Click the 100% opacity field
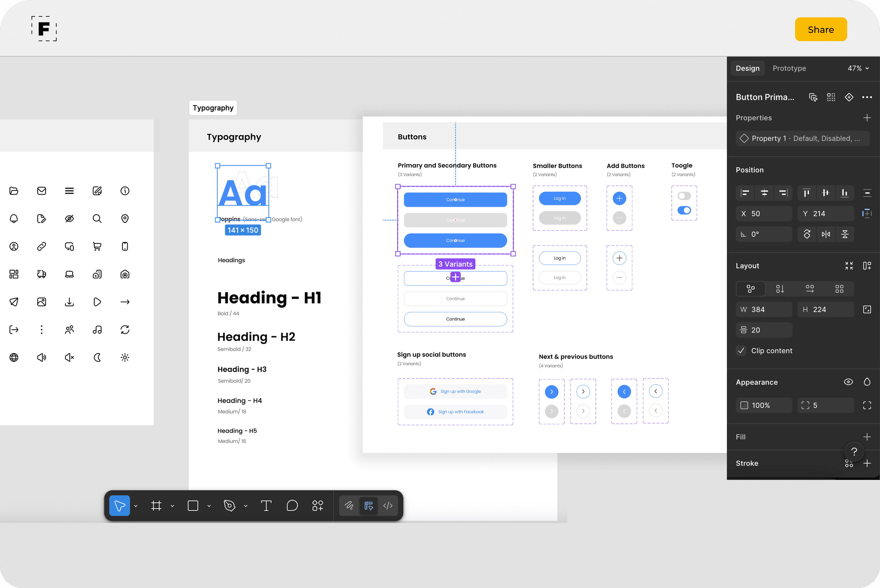Image resolution: width=880 pixels, height=588 pixels. point(764,405)
